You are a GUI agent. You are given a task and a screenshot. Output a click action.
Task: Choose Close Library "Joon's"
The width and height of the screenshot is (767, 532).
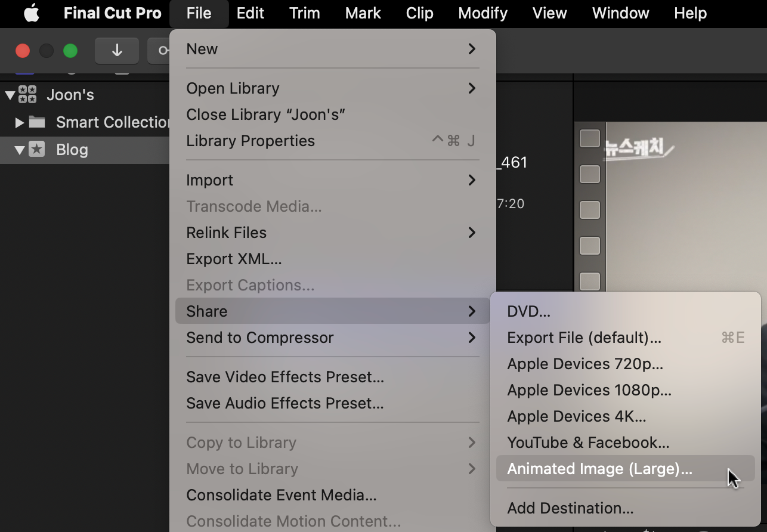coord(333,115)
